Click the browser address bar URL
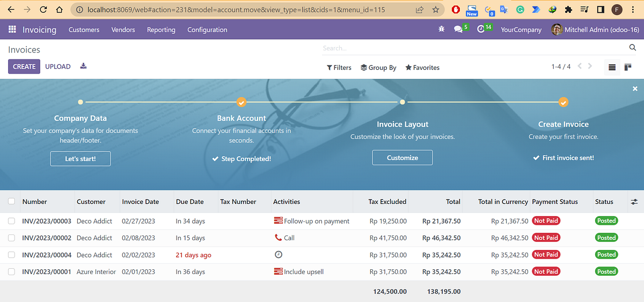Image resolution: width=644 pixels, height=302 pixels. click(236, 10)
